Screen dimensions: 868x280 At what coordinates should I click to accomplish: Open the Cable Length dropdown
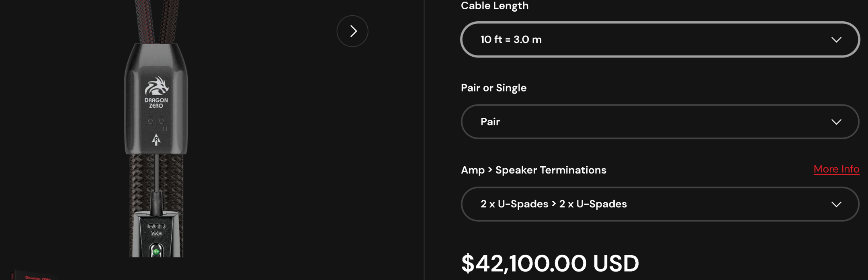point(659,40)
